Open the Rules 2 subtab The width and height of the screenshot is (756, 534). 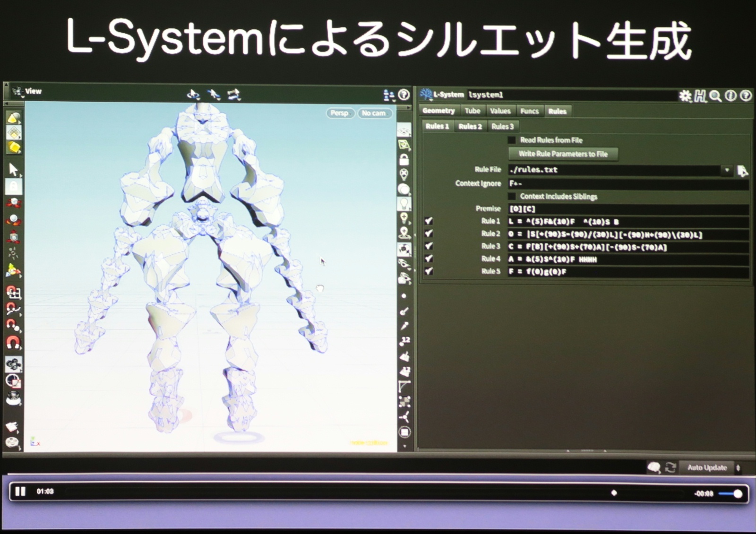coord(470,126)
